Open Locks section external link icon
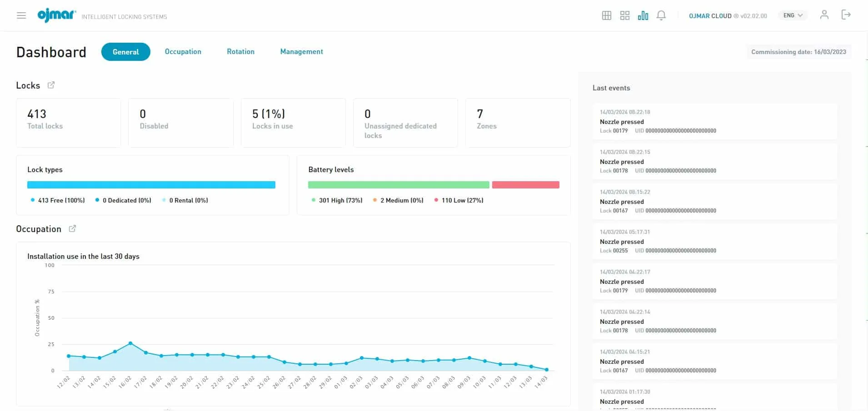This screenshot has height=411, width=868. tap(51, 85)
